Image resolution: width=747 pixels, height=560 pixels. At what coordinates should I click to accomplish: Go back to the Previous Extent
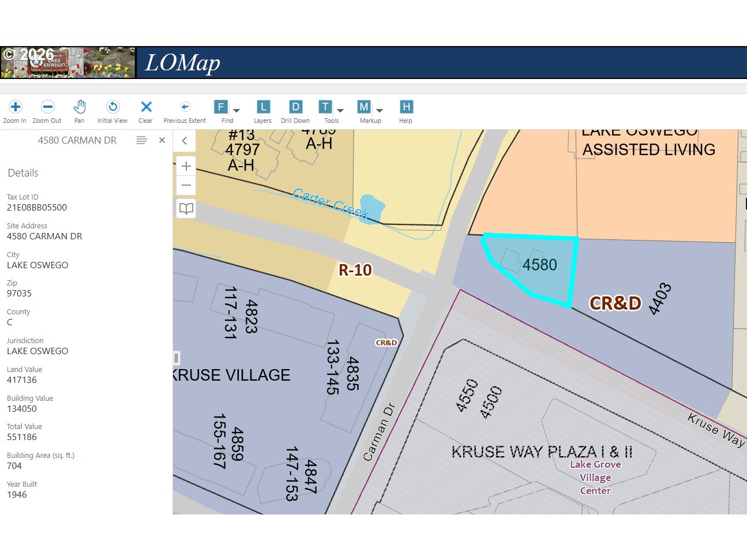[185, 111]
